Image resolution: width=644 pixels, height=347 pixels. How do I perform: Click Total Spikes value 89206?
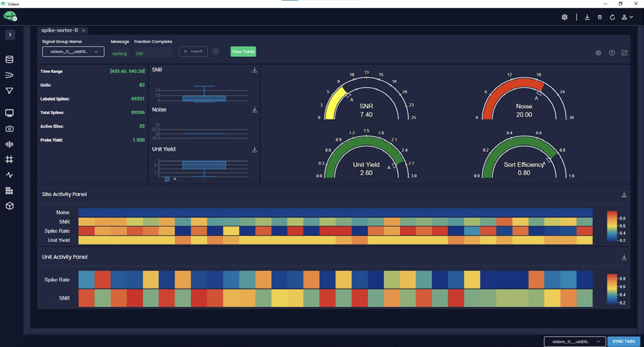pos(138,113)
